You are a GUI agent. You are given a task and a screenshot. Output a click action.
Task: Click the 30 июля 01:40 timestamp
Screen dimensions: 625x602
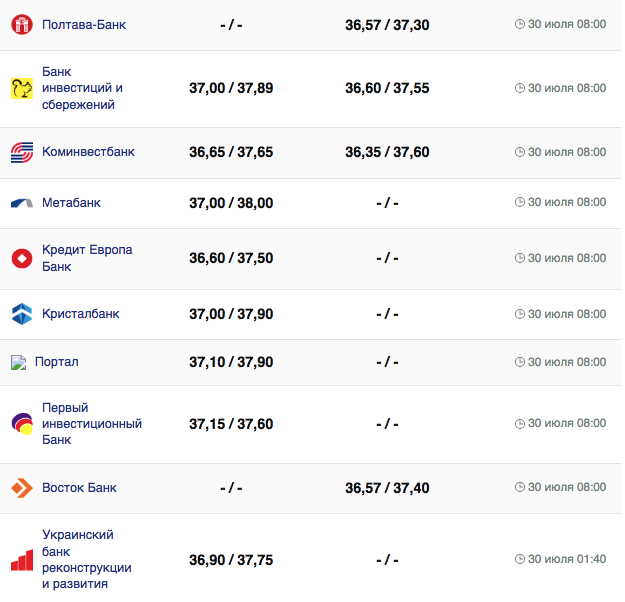pos(567,560)
